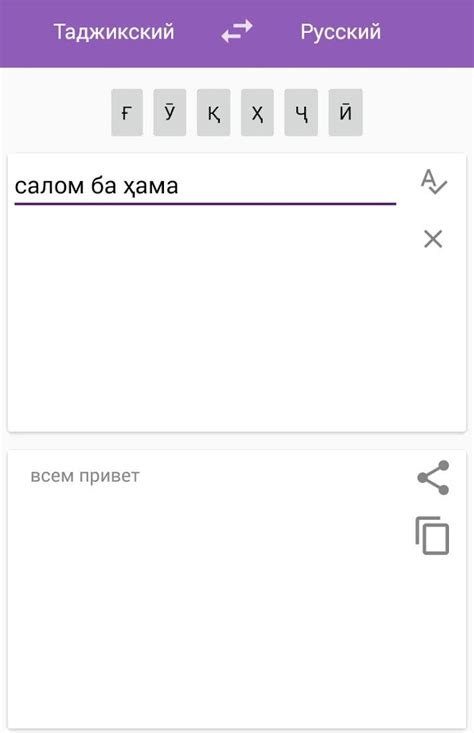Insert the Tajik letter Ғ
Screen dimensions: 474x733
tap(127, 112)
